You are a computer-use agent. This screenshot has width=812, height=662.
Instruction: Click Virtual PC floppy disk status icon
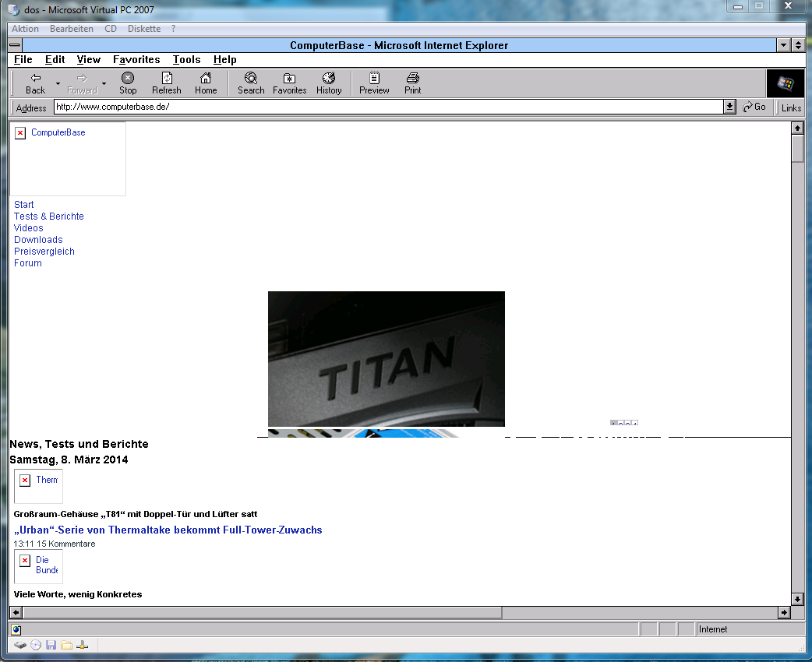click(x=51, y=646)
